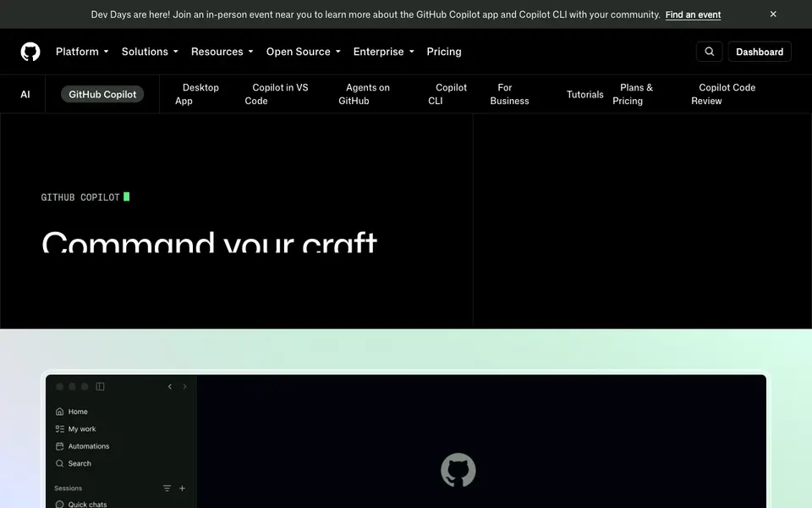
Task: Select the AI section label
Action: point(25,94)
